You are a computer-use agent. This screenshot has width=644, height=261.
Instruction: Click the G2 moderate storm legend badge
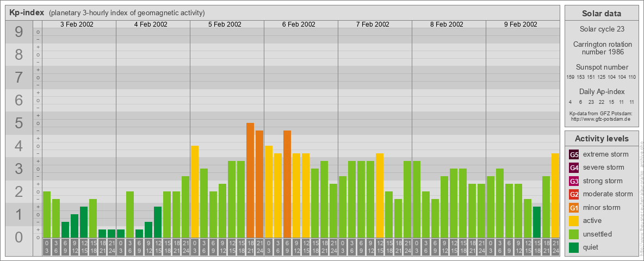[574, 194]
